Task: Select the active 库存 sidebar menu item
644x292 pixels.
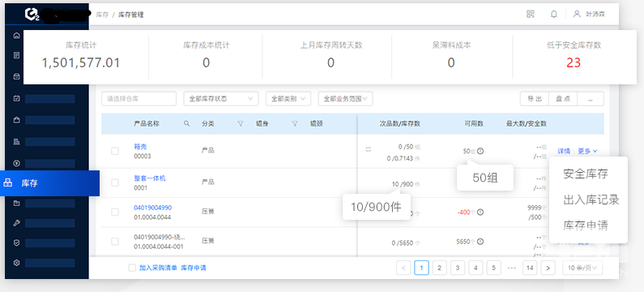Action: click(x=49, y=183)
